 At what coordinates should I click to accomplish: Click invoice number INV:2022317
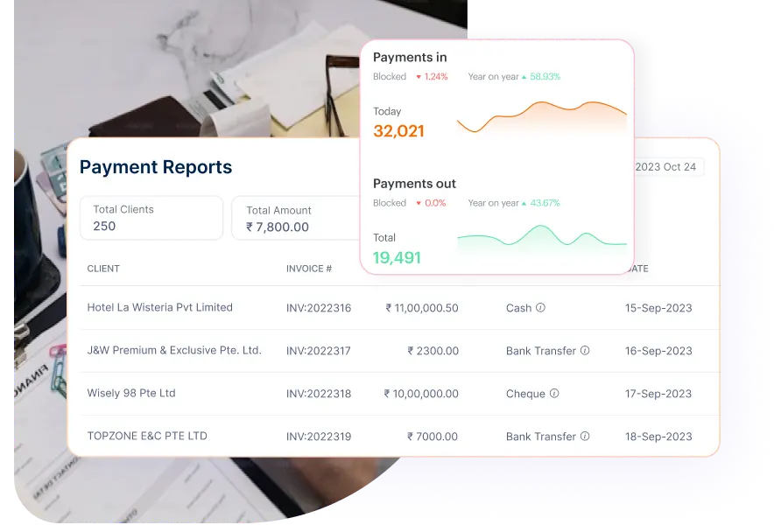319,351
